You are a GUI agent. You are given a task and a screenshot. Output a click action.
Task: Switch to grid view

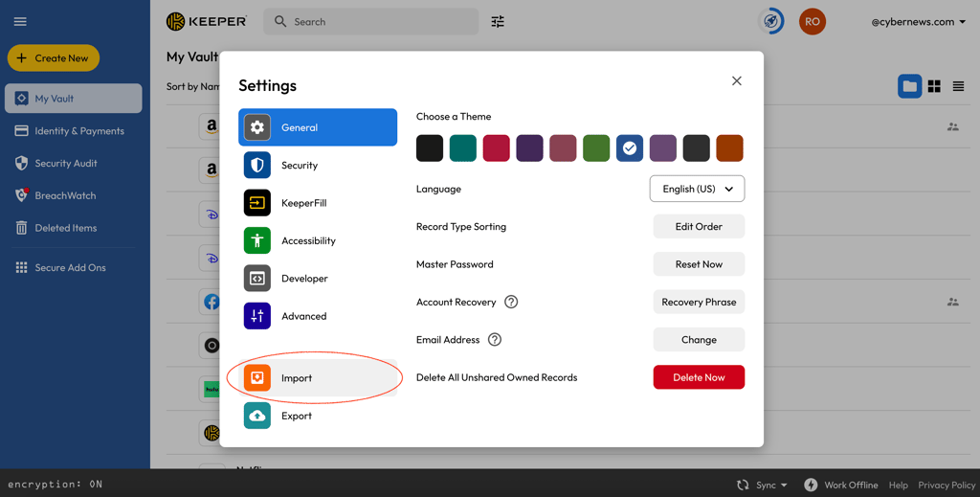[x=934, y=86]
